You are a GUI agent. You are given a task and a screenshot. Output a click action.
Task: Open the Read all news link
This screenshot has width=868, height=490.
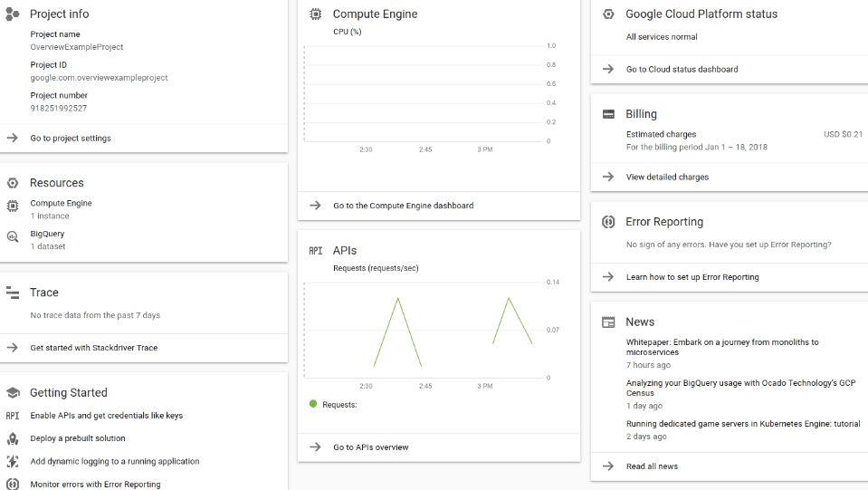pyautogui.click(x=652, y=466)
